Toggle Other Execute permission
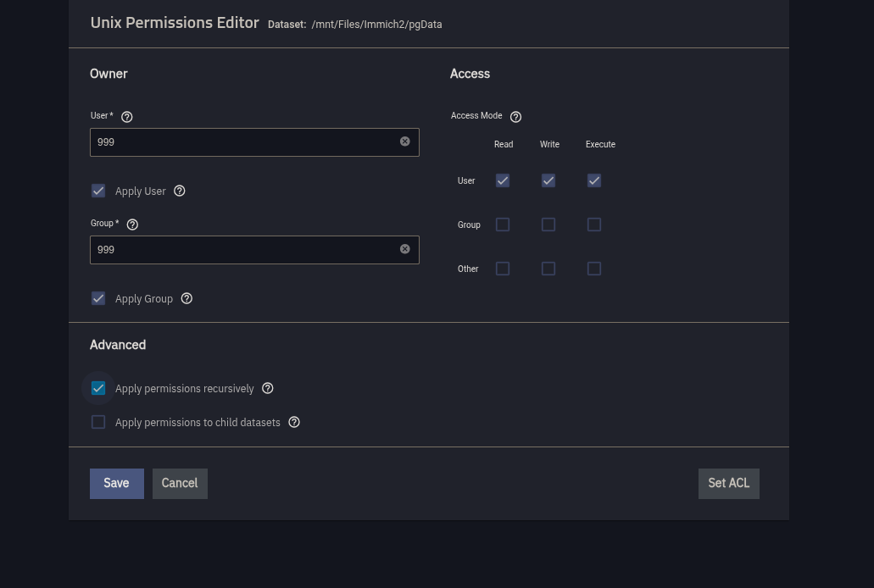 594,269
